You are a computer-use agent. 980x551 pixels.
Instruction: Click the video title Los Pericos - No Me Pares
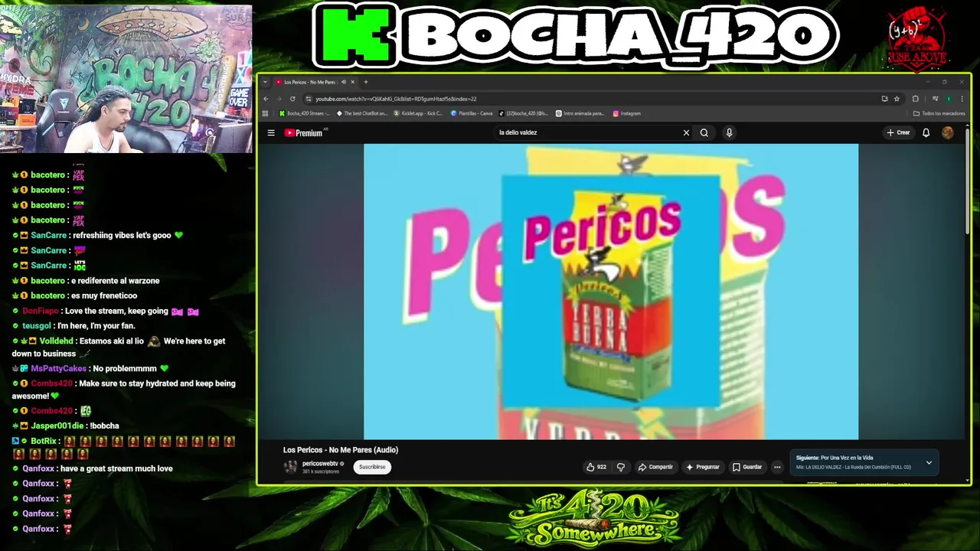click(x=341, y=450)
